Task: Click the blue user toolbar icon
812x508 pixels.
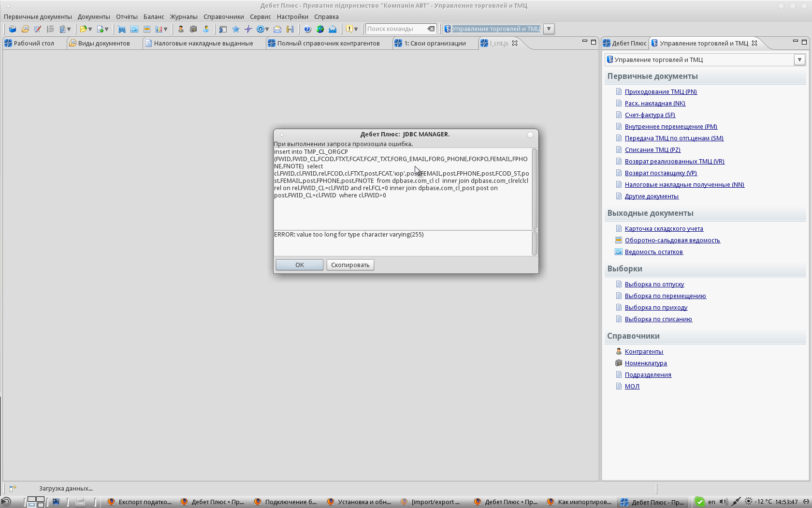Action: [206, 29]
